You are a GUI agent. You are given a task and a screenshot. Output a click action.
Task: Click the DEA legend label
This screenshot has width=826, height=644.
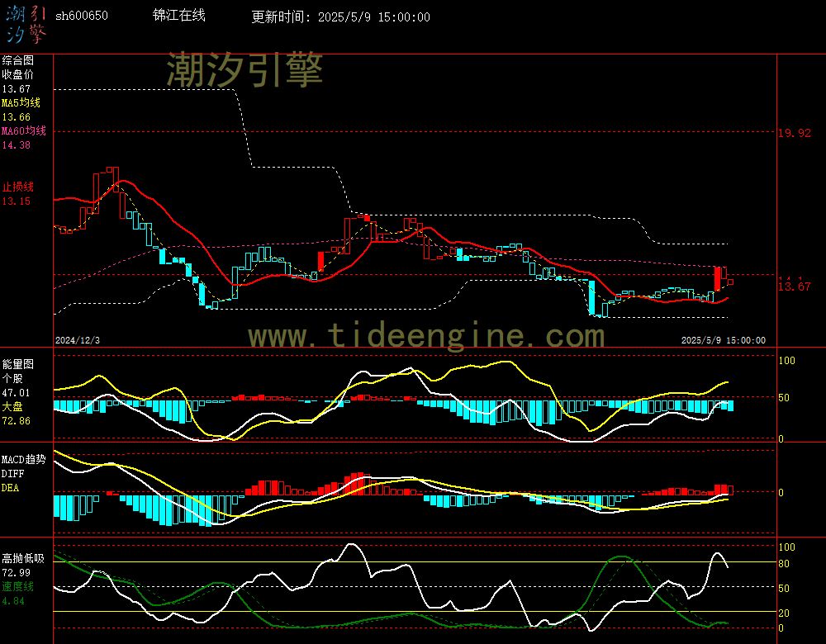coord(11,488)
